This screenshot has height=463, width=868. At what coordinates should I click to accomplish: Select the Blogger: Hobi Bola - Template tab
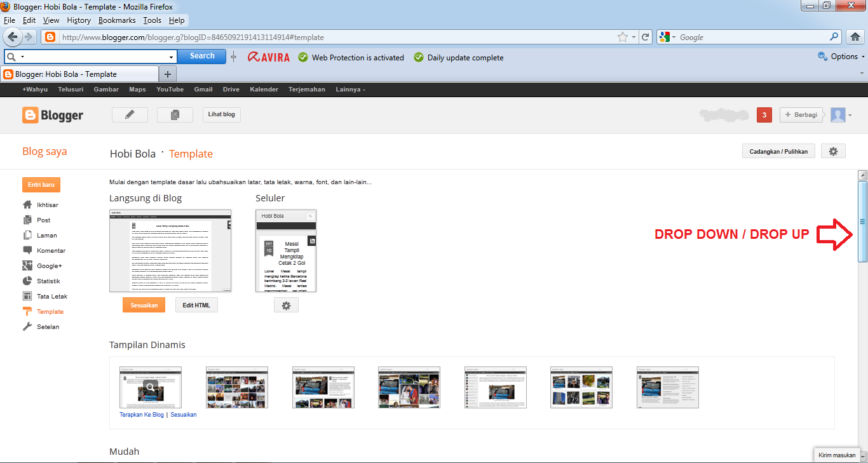[79, 74]
